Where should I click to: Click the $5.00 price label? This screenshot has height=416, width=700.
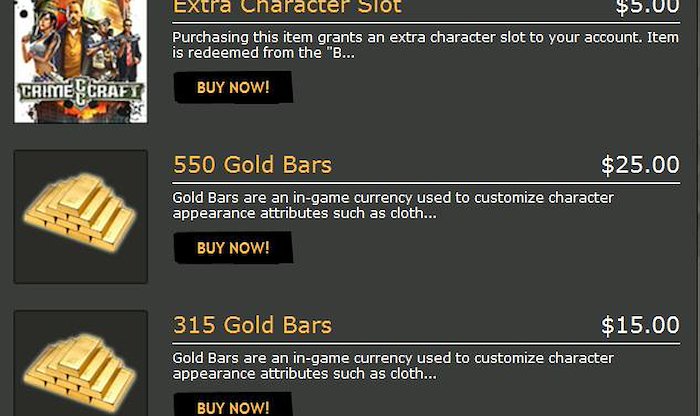tap(647, 7)
